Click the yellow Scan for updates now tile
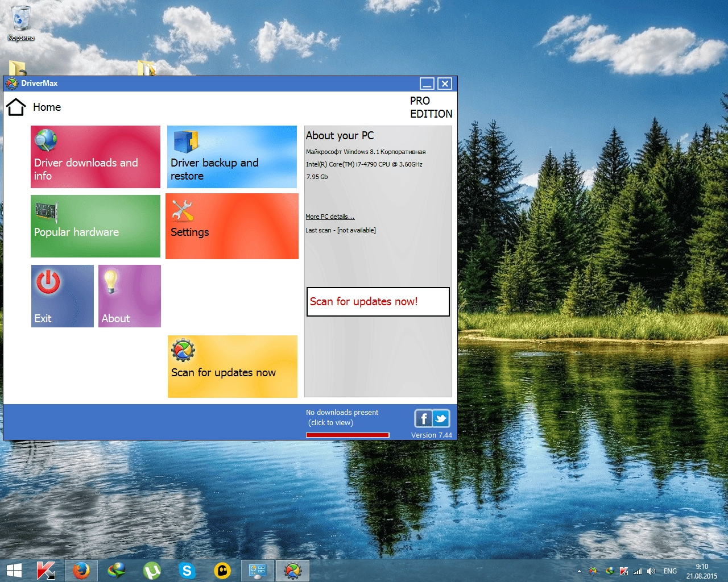This screenshot has width=728, height=582. tap(233, 367)
